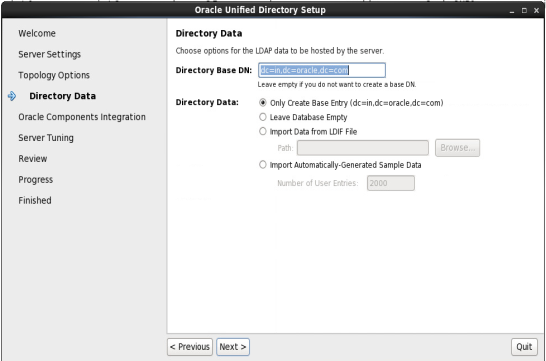Minimize the Oracle Unified Directory Setup window
This screenshot has height=361, width=546.
click(x=512, y=11)
